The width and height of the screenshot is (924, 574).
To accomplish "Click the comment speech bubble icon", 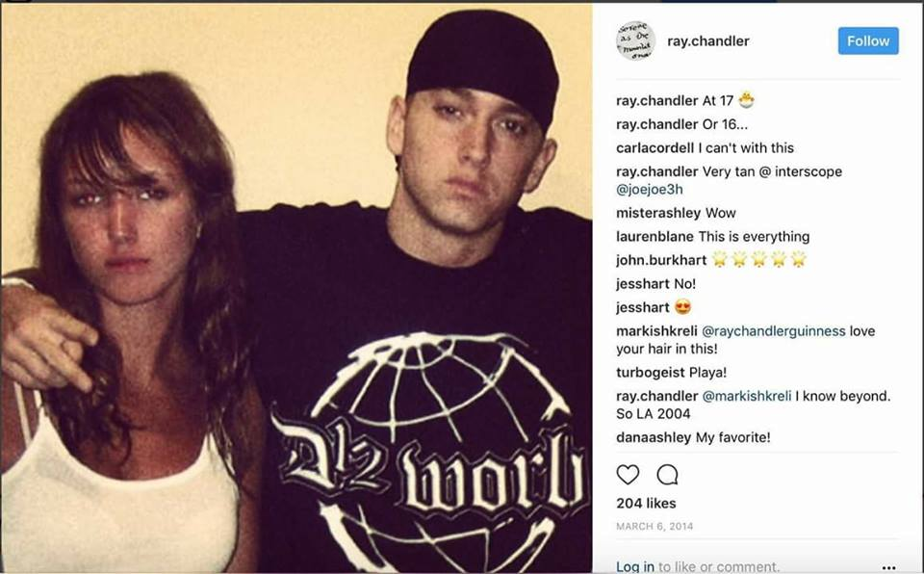I will click(x=667, y=475).
